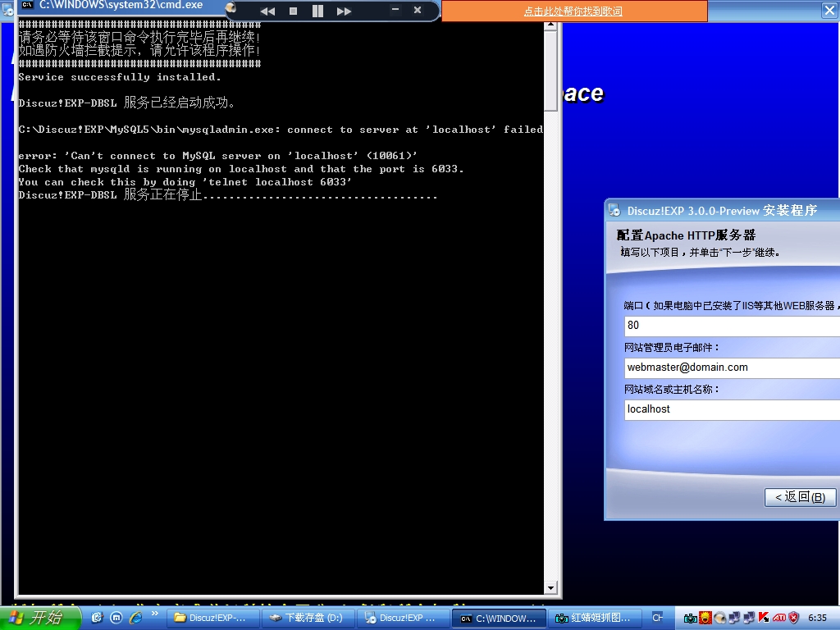This screenshot has height=630, width=840.
Task: Click the second network computers tray icon
Action: (x=749, y=618)
